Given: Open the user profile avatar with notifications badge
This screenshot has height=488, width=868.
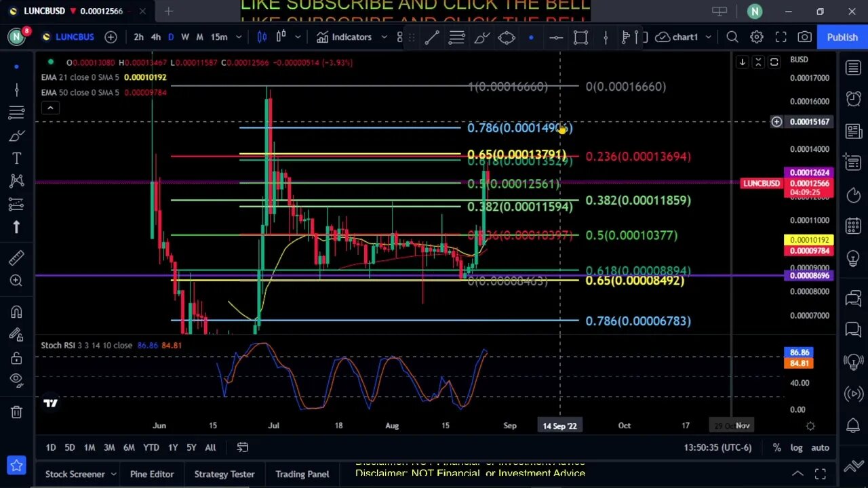Looking at the screenshot, I should click(x=17, y=37).
